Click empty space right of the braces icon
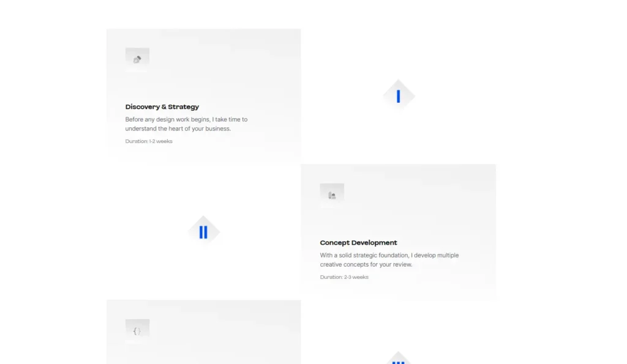Image resolution: width=627 pixels, height=364 pixels. tap(220, 330)
